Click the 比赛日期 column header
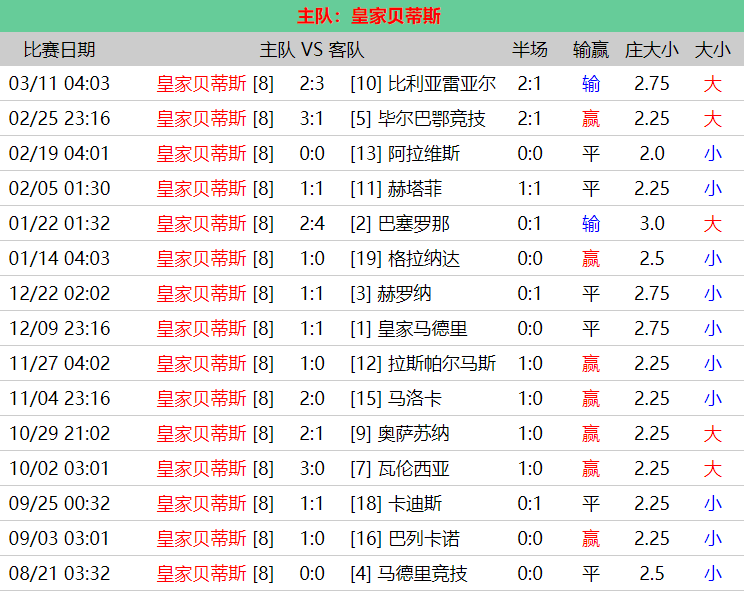 tap(59, 50)
